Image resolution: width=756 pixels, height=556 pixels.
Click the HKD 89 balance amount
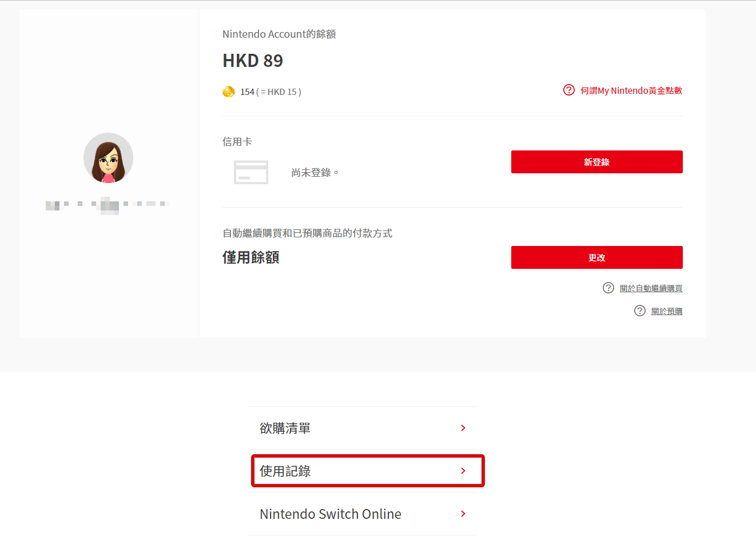(x=253, y=61)
